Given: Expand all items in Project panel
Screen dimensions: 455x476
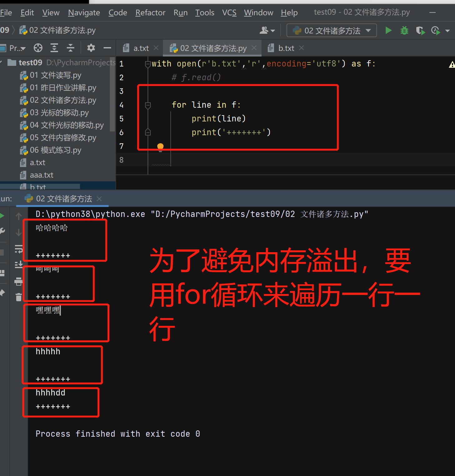Looking at the screenshot, I should [54, 48].
